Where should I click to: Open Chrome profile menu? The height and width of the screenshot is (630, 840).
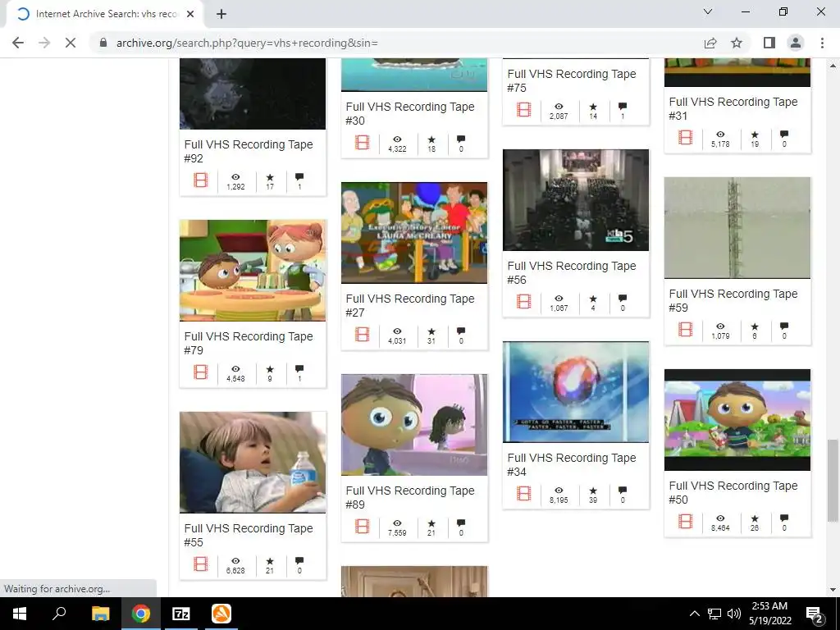click(796, 43)
